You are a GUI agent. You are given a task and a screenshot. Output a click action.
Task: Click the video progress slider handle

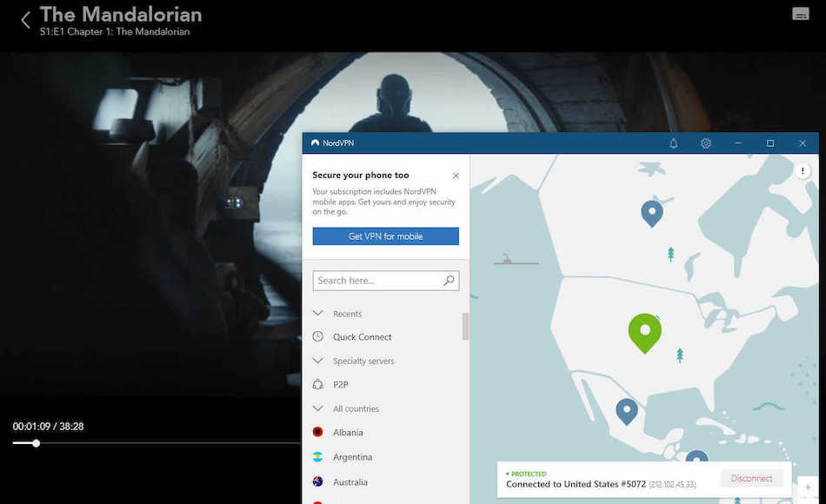[x=36, y=443]
